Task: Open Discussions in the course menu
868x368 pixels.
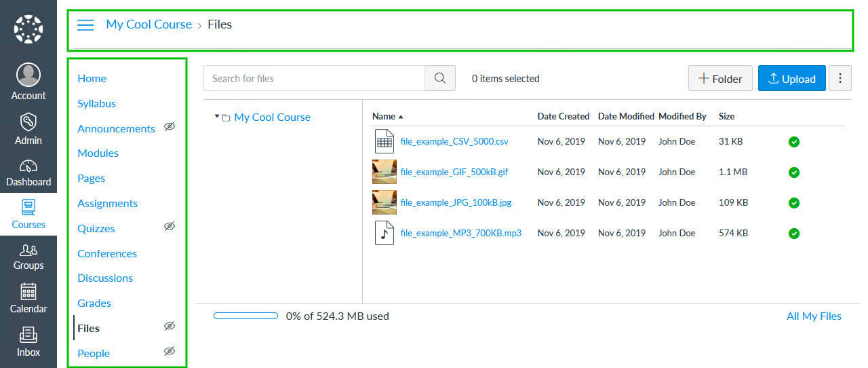Action: click(105, 278)
